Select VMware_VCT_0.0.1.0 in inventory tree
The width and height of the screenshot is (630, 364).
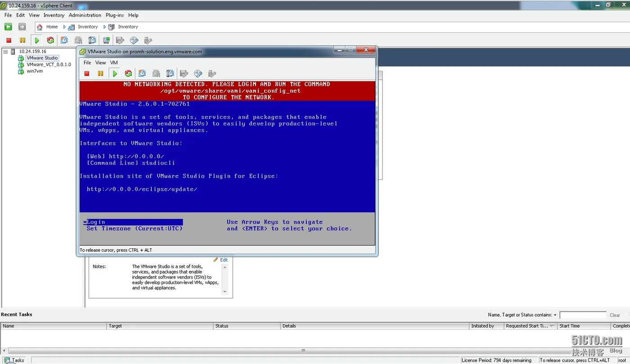click(x=49, y=64)
